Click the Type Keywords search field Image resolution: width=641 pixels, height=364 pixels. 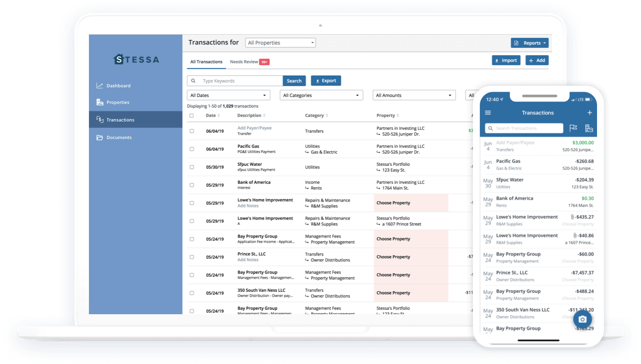click(240, 81)
